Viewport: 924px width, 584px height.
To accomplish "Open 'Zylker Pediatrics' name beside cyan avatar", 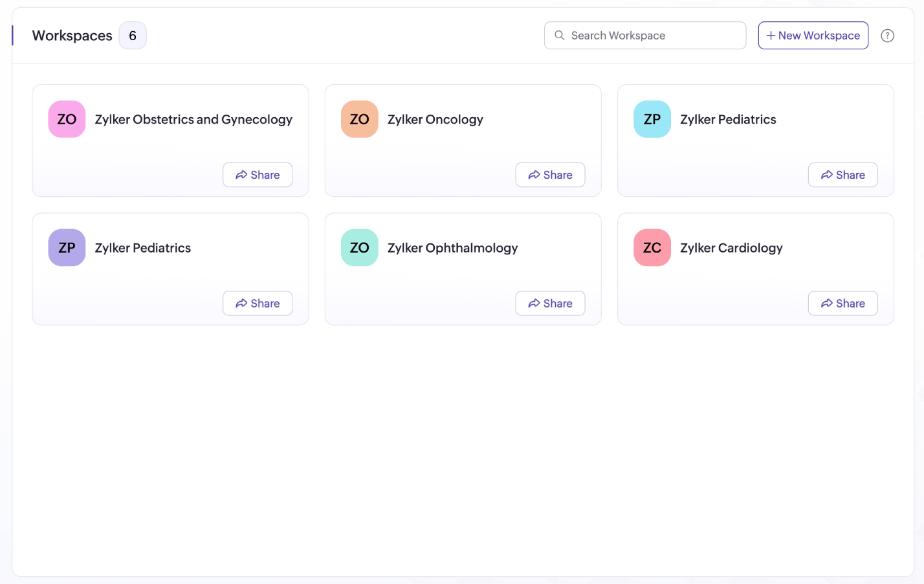I will point(728,119).
